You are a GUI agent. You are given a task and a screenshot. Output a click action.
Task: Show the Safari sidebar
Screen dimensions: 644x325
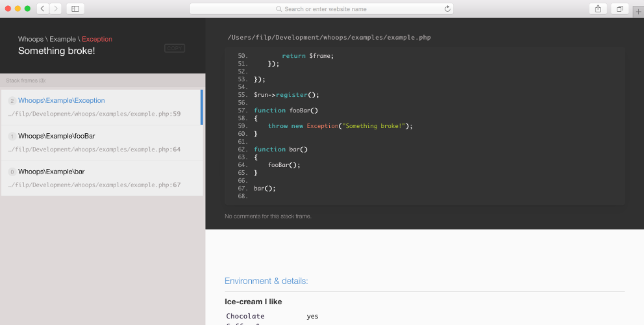75,8
